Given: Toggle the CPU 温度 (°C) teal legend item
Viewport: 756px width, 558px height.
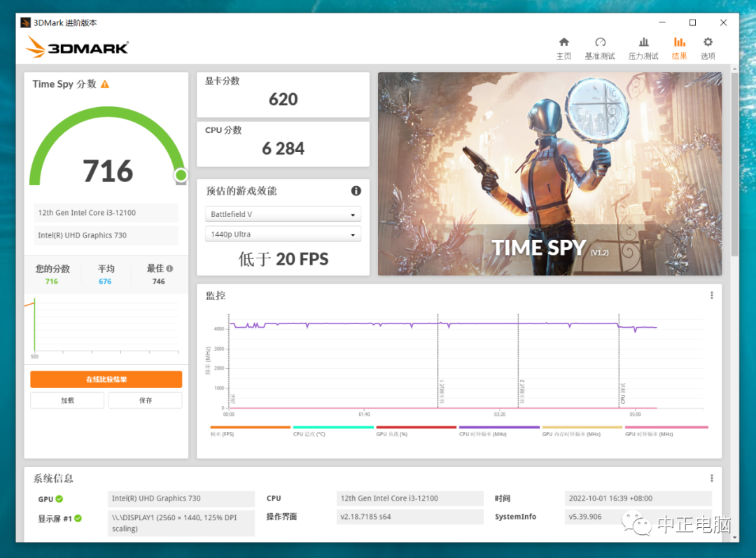Looking at the screenshot, I should (333, 431).
